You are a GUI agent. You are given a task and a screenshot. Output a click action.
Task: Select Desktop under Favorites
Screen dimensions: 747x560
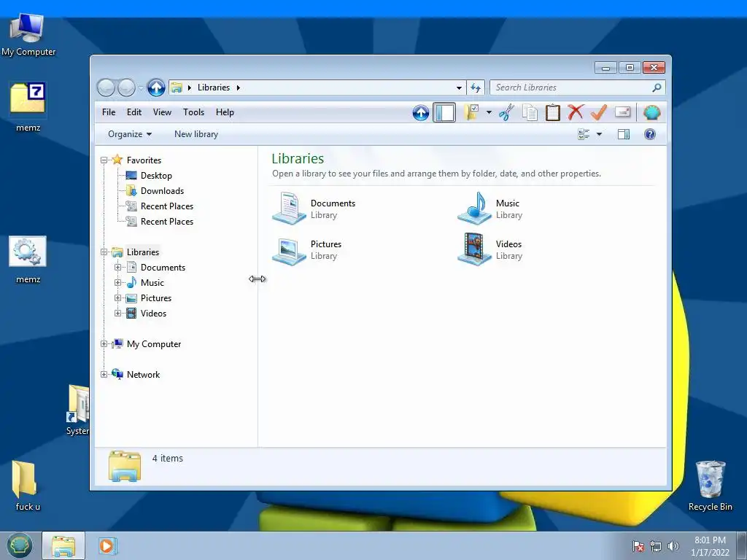156,176
